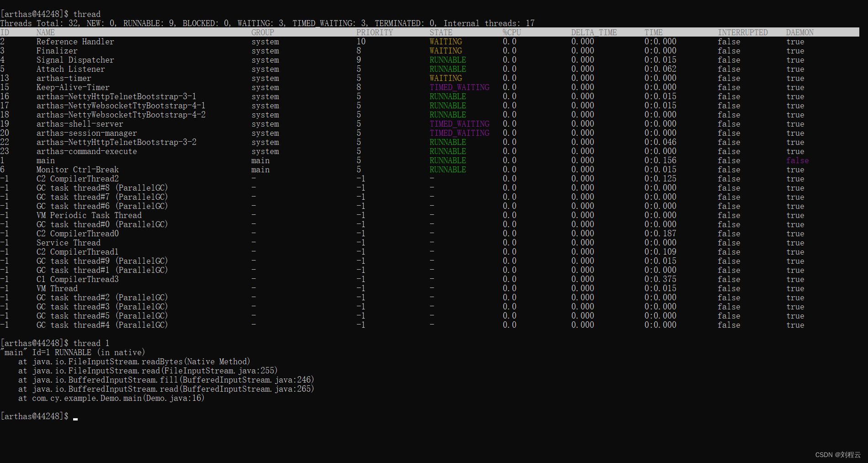Click the 'C2 CompilerThread0' thread name
This screenshot has height=463, width=868.
point(78,234)
